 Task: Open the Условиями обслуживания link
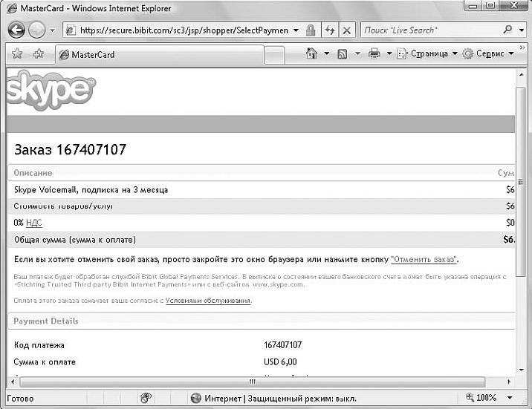tap(207, 301)
